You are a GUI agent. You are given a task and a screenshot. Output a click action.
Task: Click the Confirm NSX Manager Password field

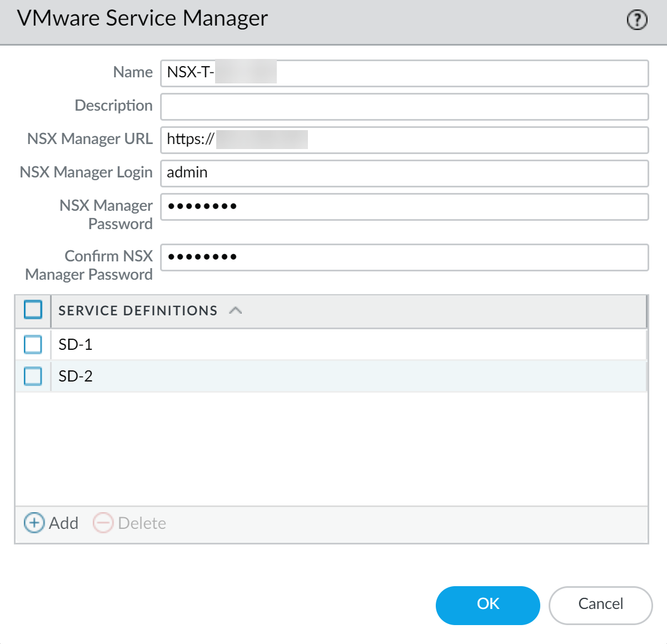tap(405, 257)
